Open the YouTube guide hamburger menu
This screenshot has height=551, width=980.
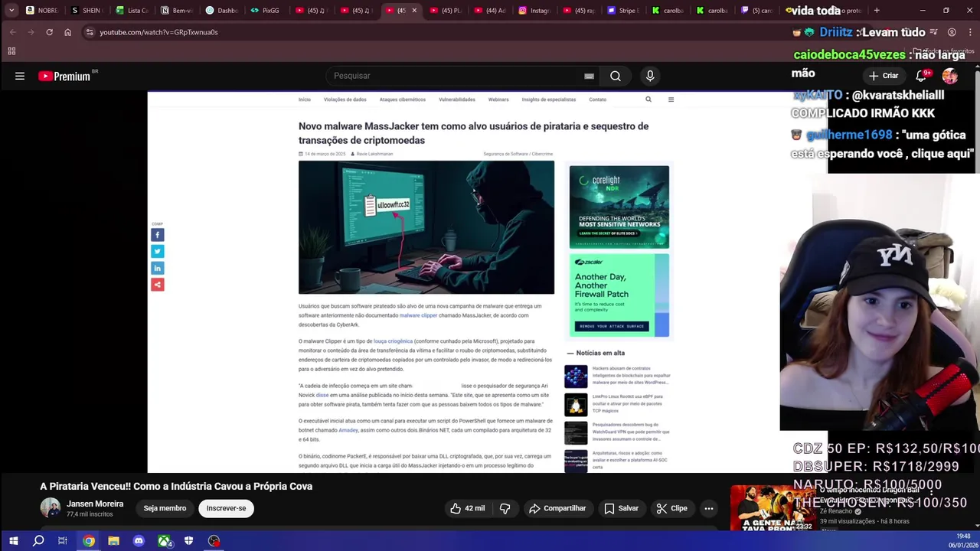click(x=20, y=76)
